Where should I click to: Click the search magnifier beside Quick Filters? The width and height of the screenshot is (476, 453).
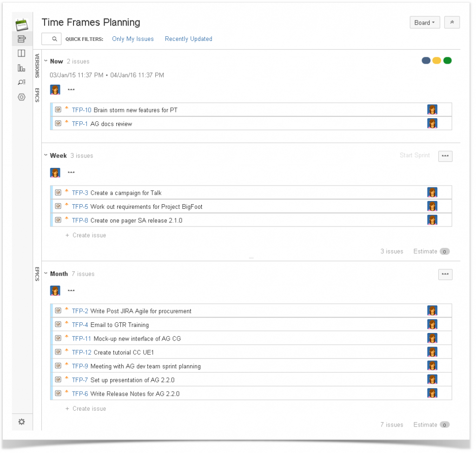coord(51,39)
